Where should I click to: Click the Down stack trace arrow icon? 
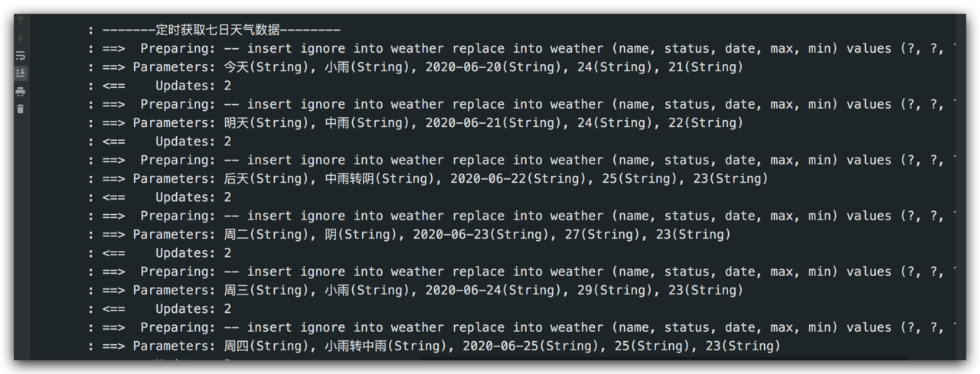point(21,37)
